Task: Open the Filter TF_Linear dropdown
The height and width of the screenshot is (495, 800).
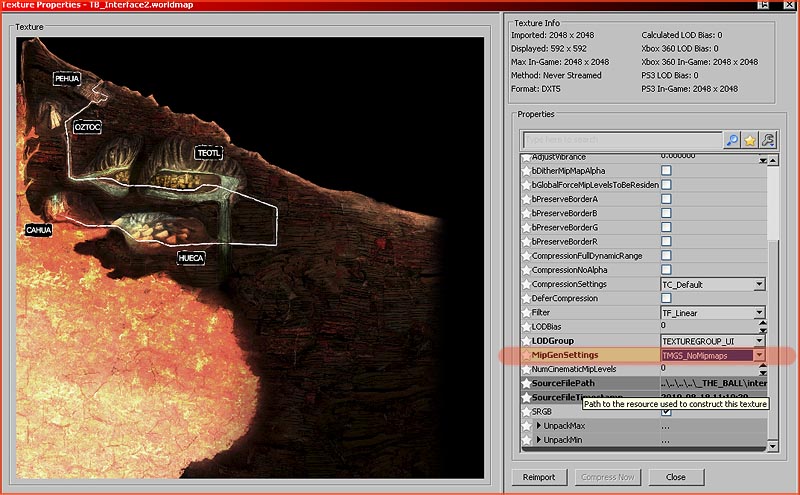Action: 759,312
